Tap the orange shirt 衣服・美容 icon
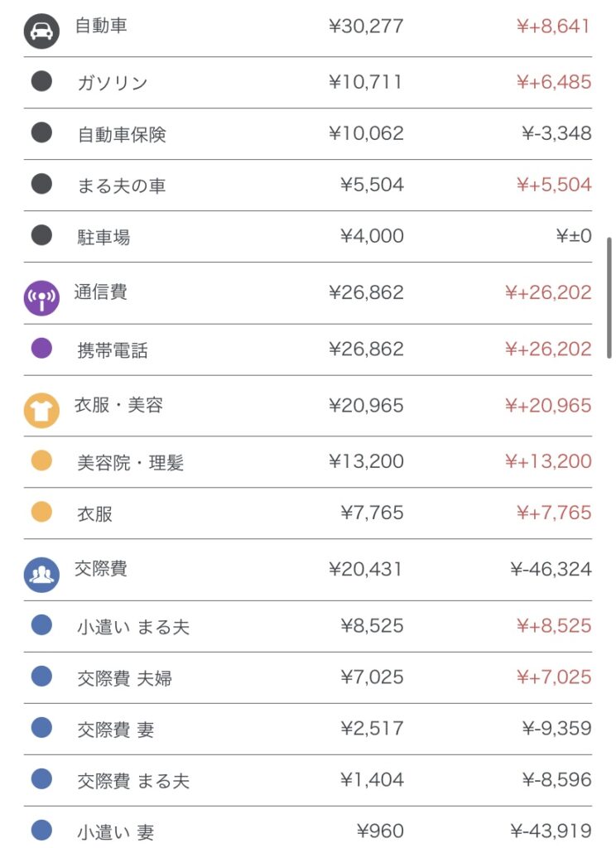The image size is (616, 848). [41, 410]
